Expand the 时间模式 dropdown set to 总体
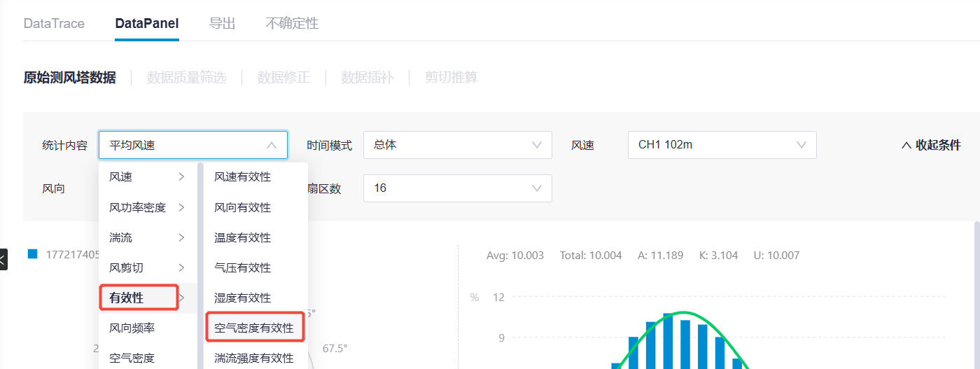The image size is (980, 369). [457, 145]
